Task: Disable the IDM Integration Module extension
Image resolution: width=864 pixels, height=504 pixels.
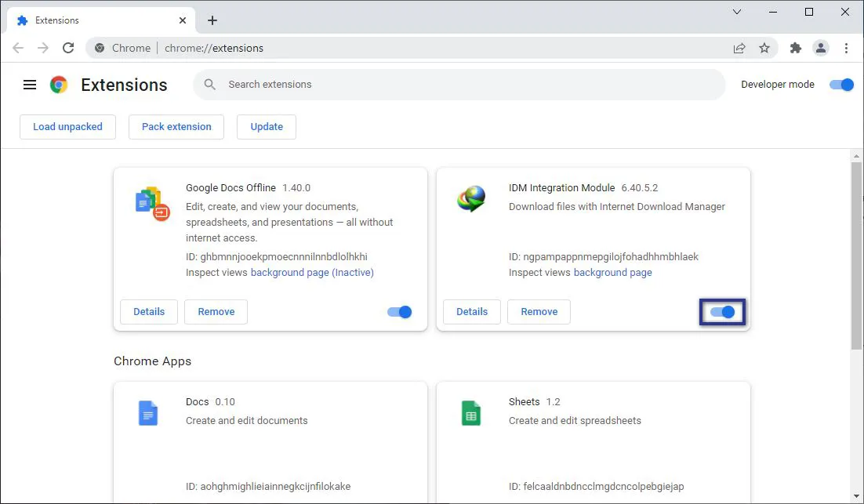Action: [x=722, y=312]
